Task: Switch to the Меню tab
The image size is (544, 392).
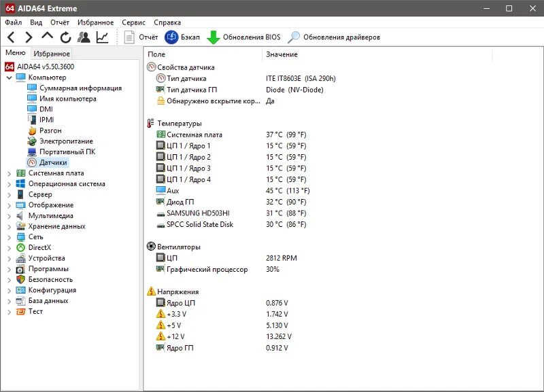Action: pos(16,53)
